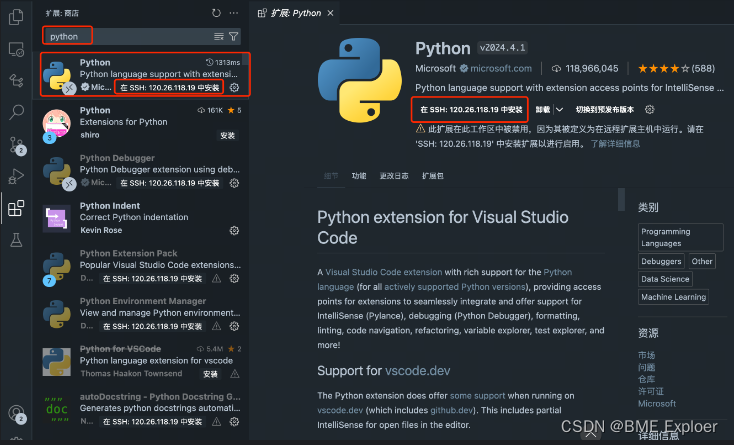Click warning icon on Python Extension Pack

[216, 278]
